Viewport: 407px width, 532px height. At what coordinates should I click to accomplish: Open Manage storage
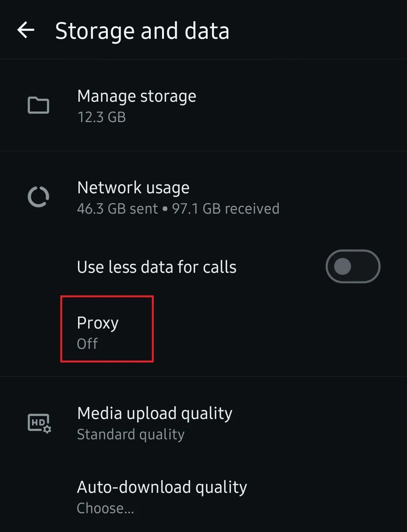coord(136,96)
